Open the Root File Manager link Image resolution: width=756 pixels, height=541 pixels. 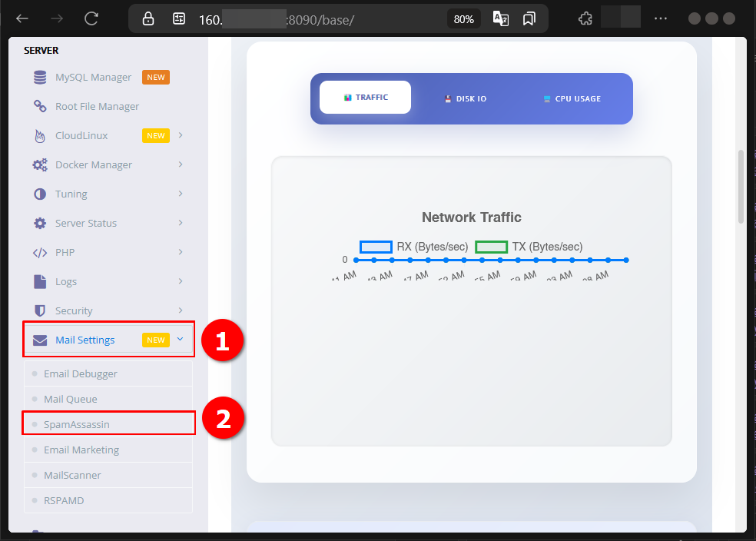click(97, 107)
